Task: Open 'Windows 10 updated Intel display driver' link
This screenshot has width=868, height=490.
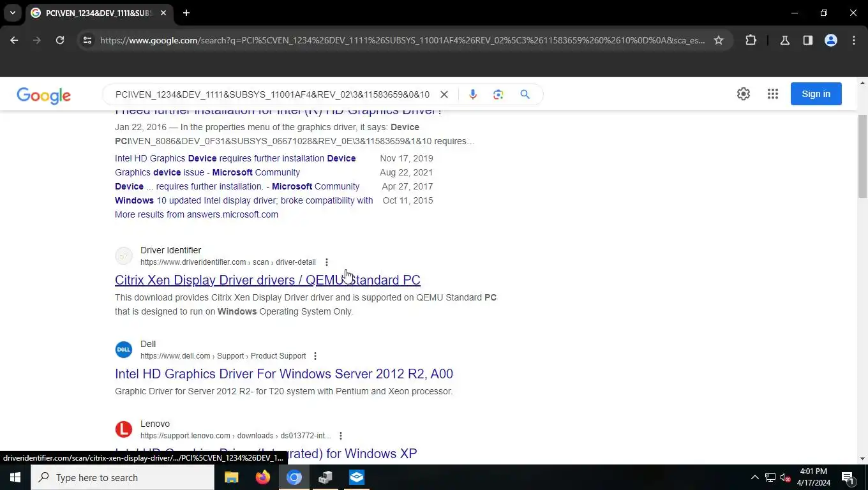Action: tap(244, 200)
